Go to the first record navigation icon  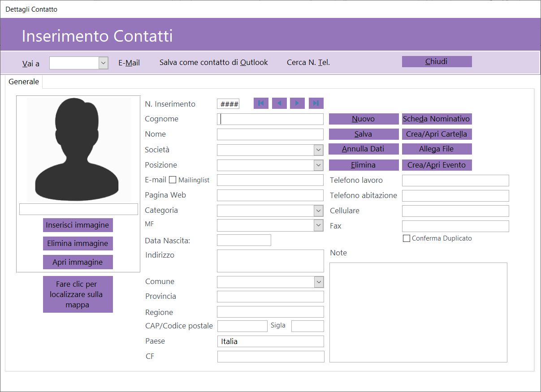261,103
